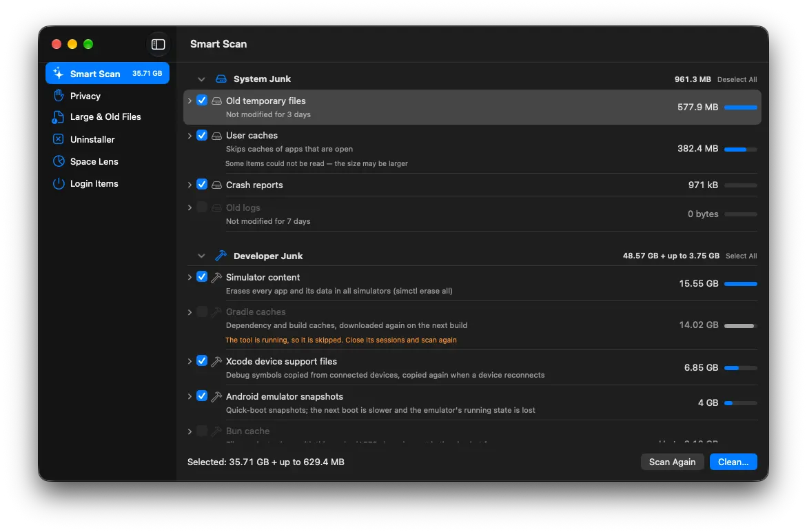Open the Uninstaller sidebar section
Viewport: 807px width, 532px height.
tap(107, 139)
